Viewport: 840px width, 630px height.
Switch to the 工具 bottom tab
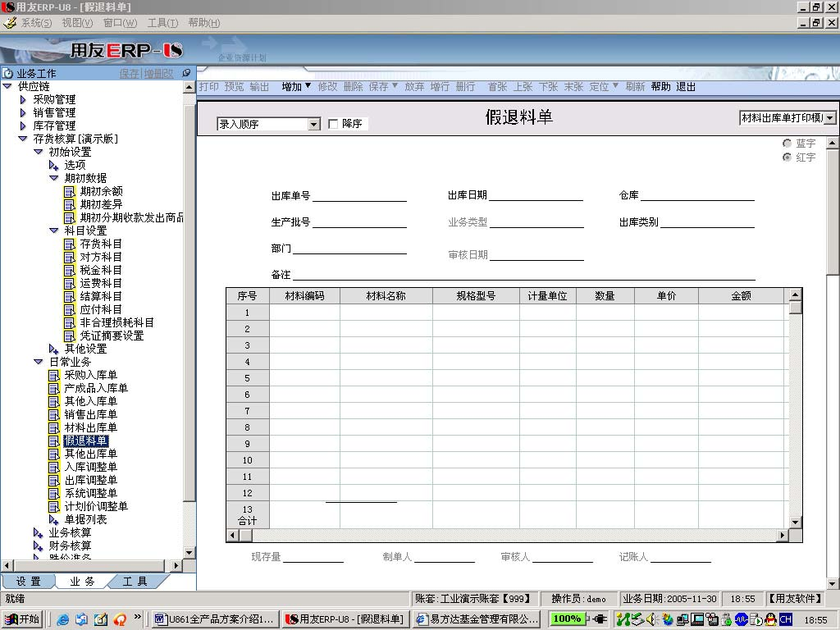(135, 582)
